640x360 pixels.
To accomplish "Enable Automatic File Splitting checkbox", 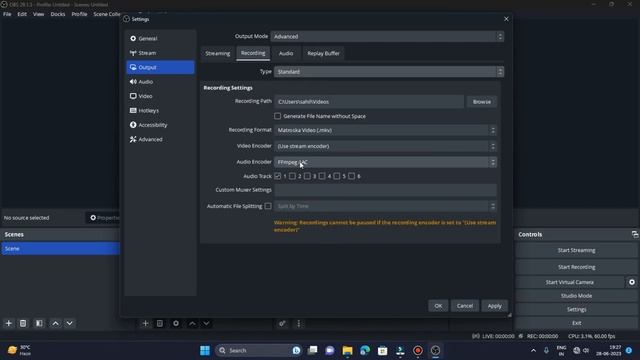I will (268, 206).
